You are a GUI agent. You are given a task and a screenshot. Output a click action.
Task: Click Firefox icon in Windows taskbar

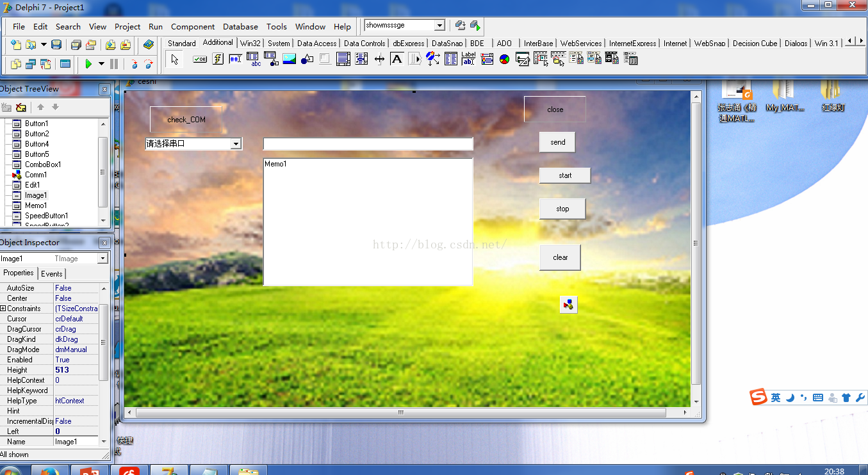49,471
